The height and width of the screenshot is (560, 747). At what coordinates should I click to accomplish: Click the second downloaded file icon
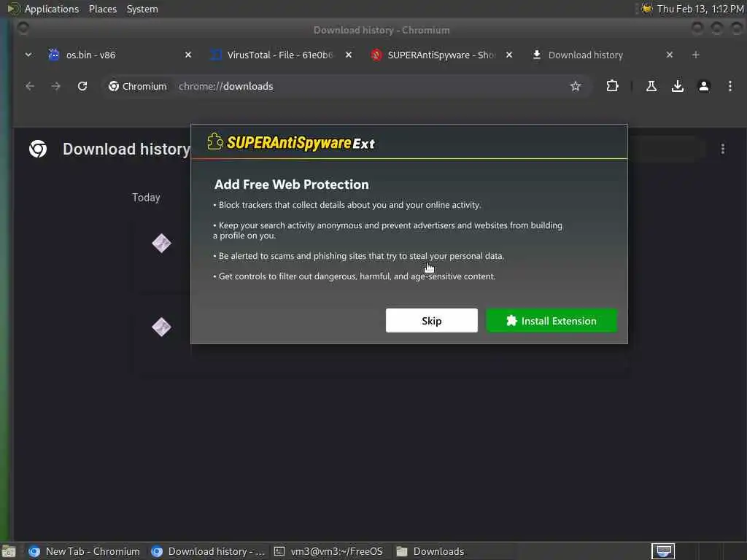[x=161, y=327]
